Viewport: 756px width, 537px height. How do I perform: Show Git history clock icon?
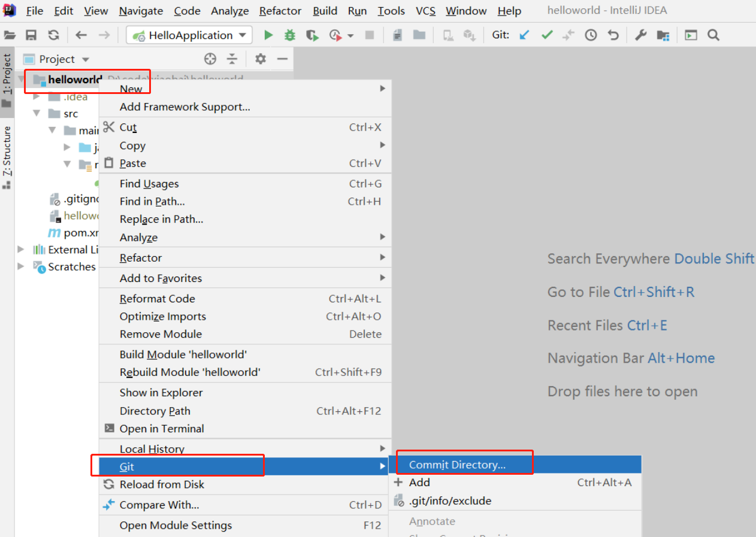click(x=591, y=35)
